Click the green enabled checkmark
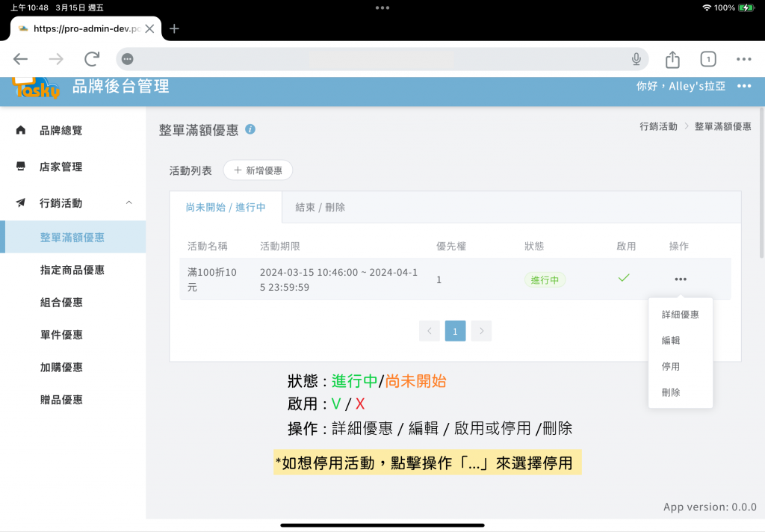 624,278
